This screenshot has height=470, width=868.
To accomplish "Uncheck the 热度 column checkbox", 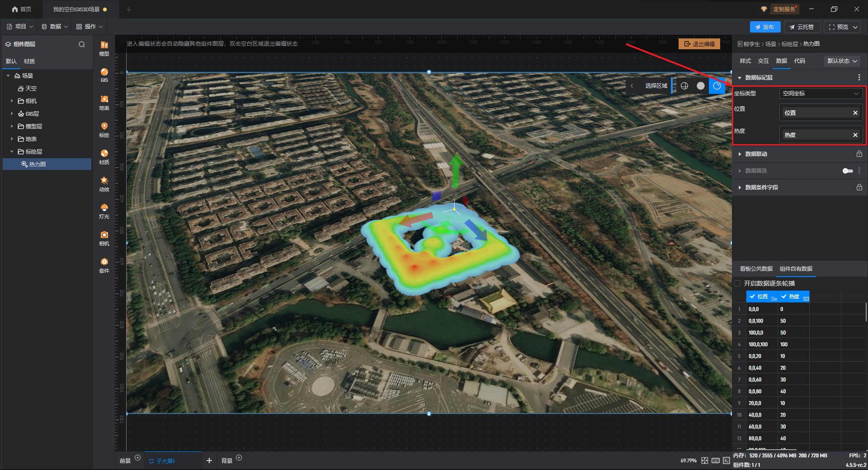I will point(784,296).
